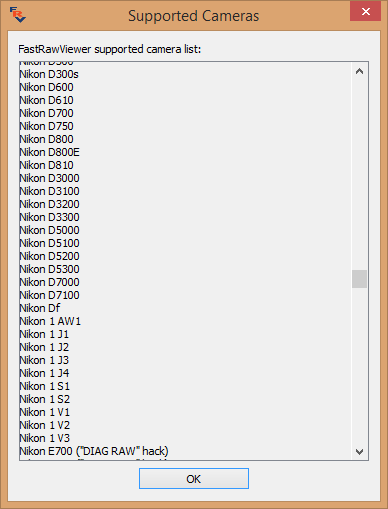Select the Nikon 1 V1 entry
The width and height of the screenshot is (388, 509).
click(x=45, y=412)
